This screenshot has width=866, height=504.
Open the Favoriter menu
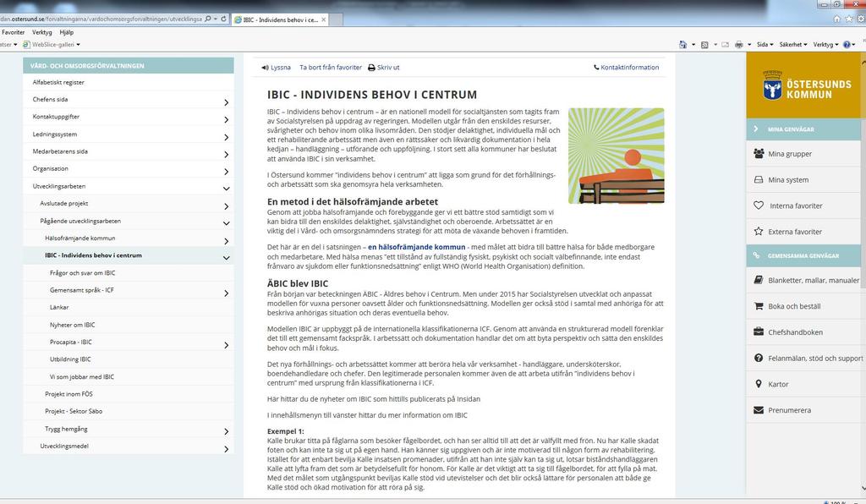14,32
